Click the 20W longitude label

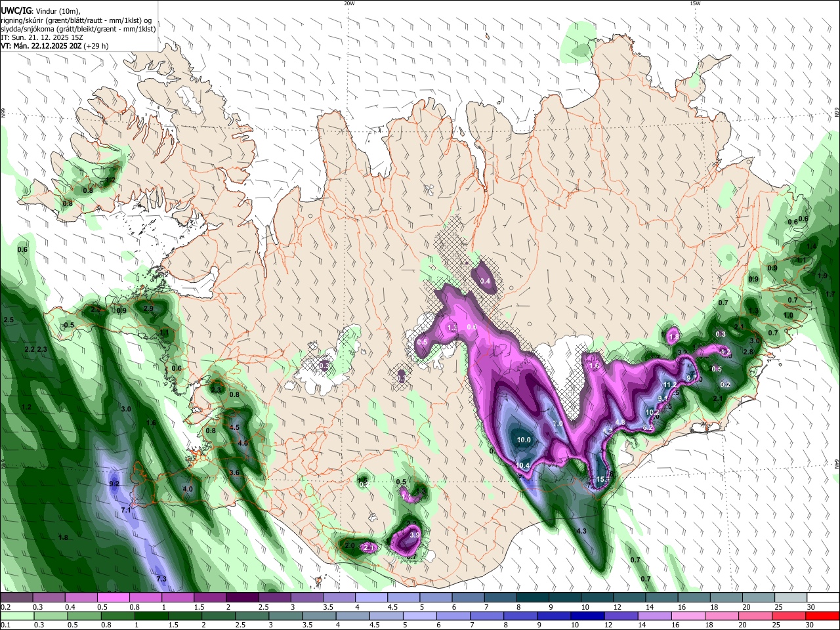point(349,3)
